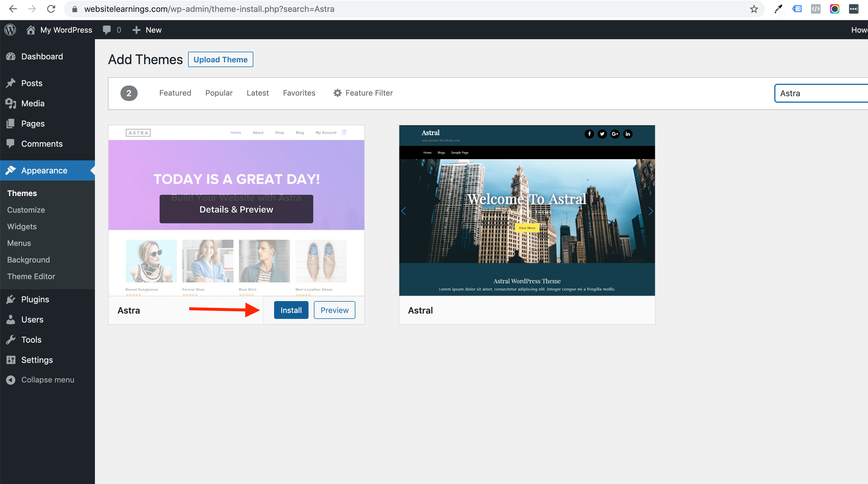Screen dimensions: 868x484
Task: Open the Widgets submenu item
Action: coord(22,226)
